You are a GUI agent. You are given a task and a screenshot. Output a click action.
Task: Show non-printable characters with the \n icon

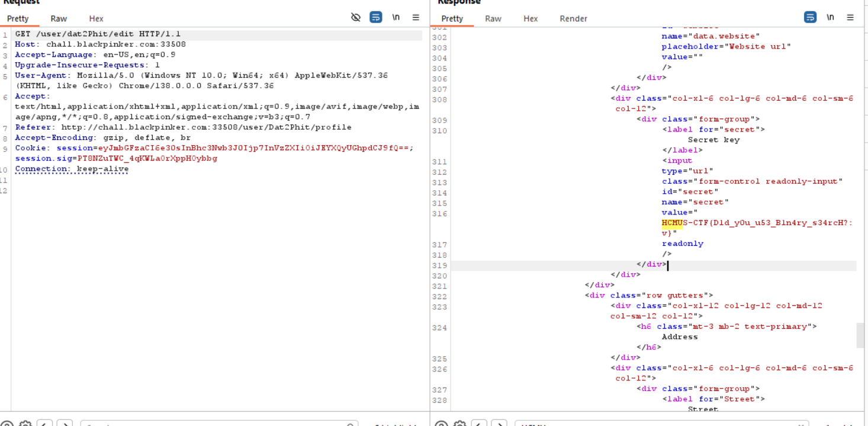tap(396, 18)
